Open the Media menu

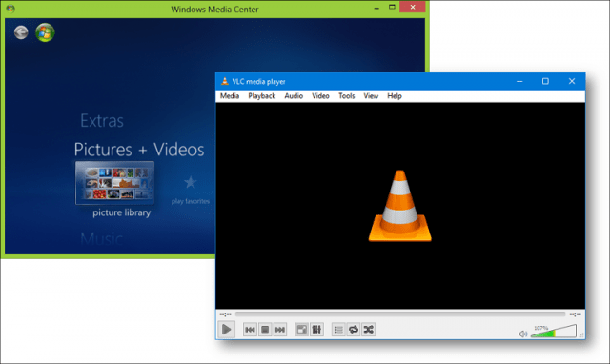[230, 96]
